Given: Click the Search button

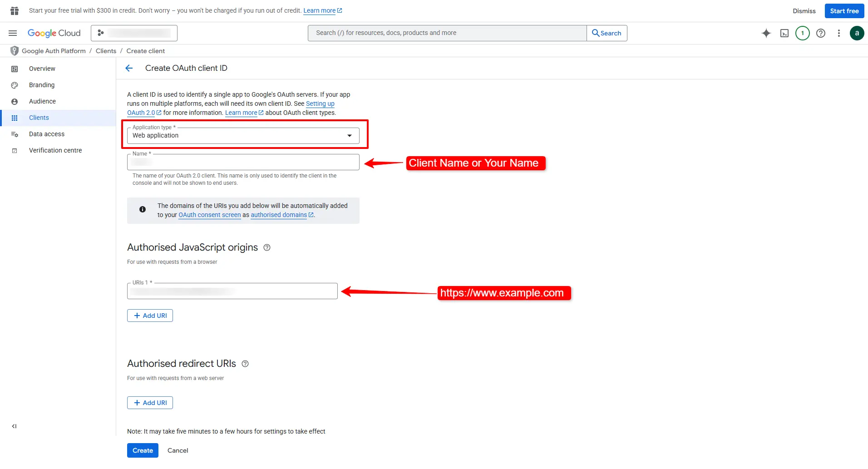Looking at the screenshot, I should (607, 33).
